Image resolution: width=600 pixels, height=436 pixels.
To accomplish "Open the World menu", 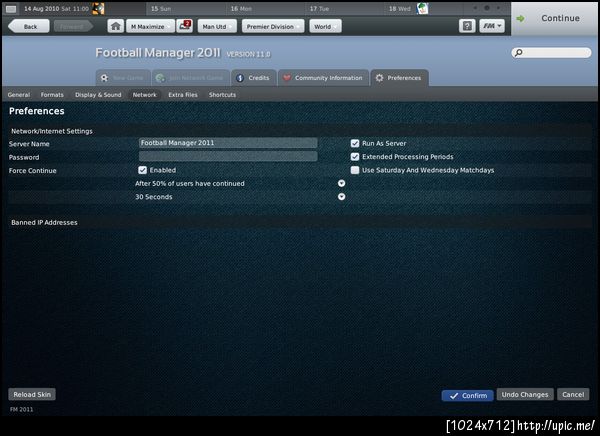I will [325, 26].
